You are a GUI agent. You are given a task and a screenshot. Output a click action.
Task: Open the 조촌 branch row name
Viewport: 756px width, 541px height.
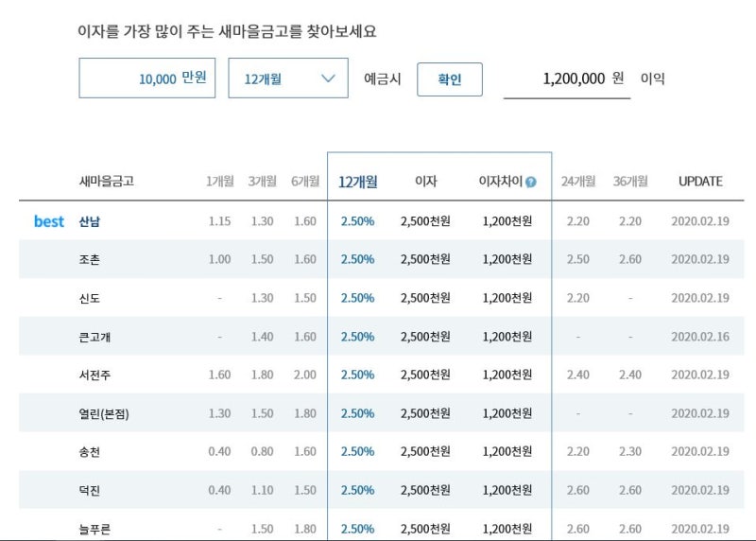(90, 260)
